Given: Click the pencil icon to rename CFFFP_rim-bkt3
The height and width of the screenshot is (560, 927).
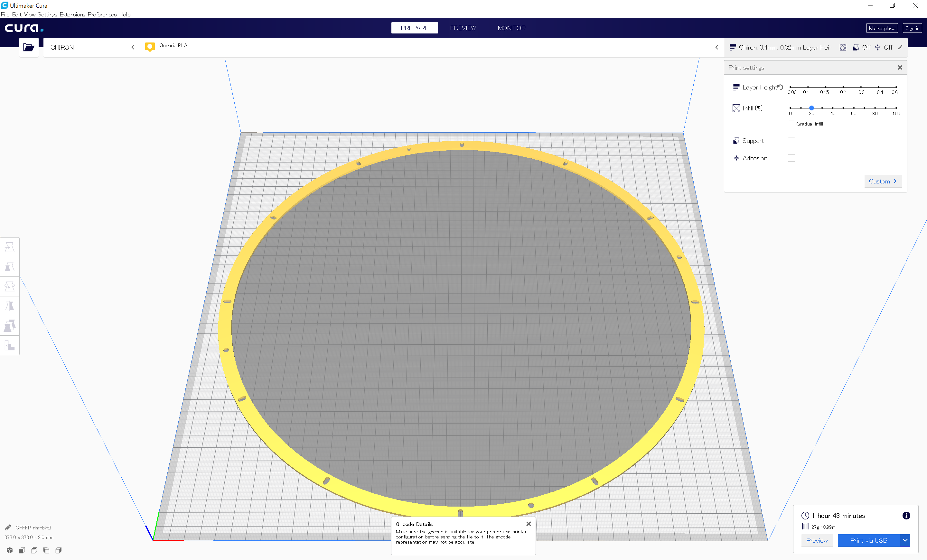Looking at the screenshot, I should coord(8,527).
